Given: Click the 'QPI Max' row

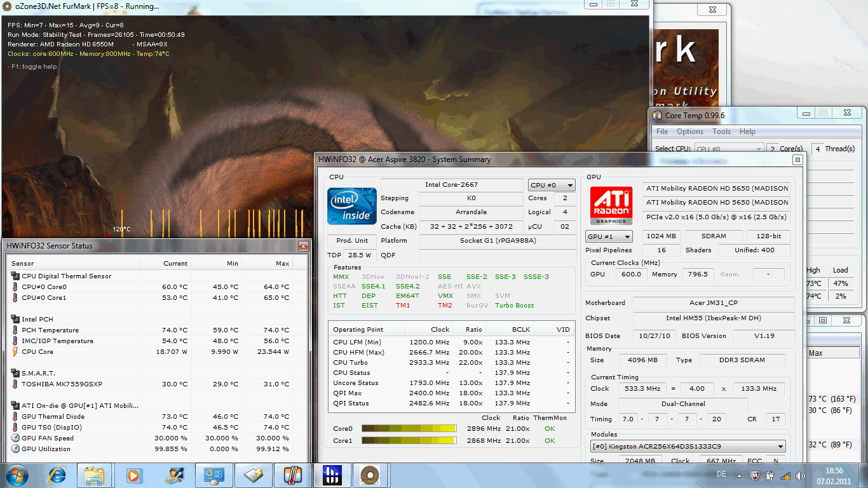Looking at the screenshot, I should pos(451,393).
